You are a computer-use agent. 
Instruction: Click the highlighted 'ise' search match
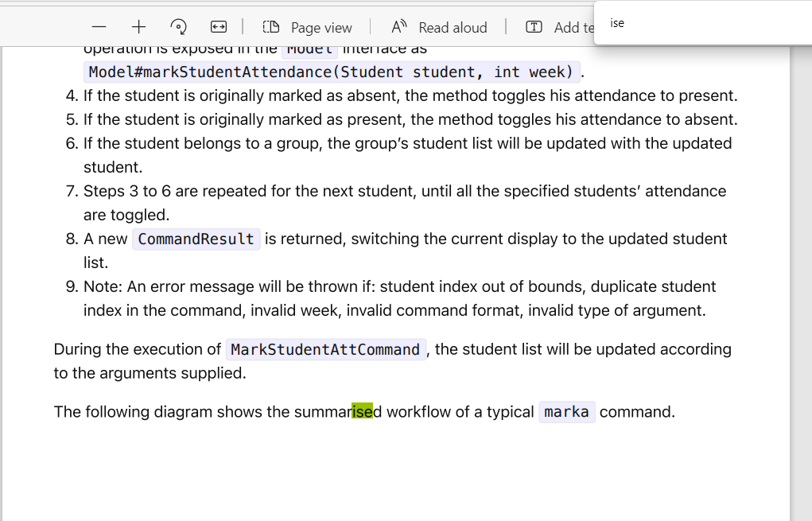pyautogui.click(x=362, y=411)
